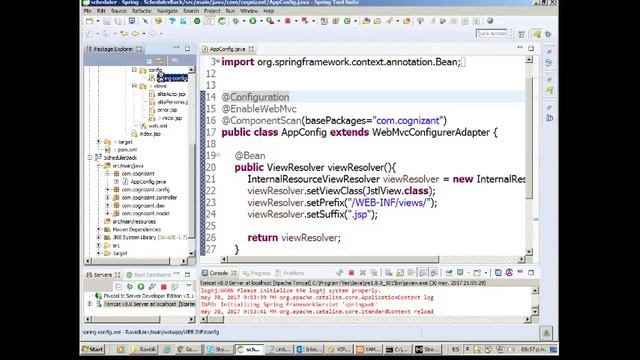Viewport: 640px width, 360px height.
Task: Expand the com.cognizant.model package
Action: point(108,213)
